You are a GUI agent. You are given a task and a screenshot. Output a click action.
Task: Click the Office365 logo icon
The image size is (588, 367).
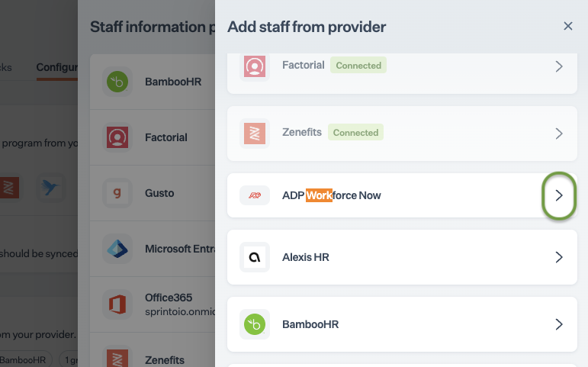[117, 304]
